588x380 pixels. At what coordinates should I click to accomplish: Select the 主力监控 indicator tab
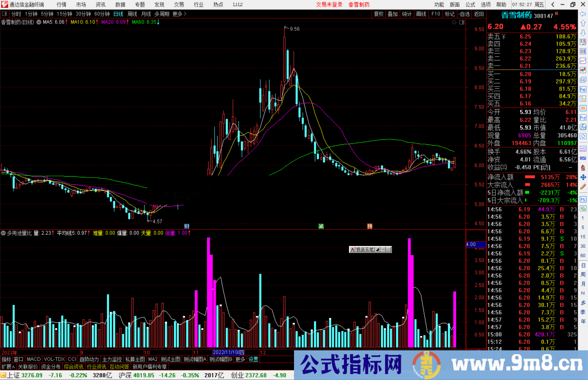(112, 359)
